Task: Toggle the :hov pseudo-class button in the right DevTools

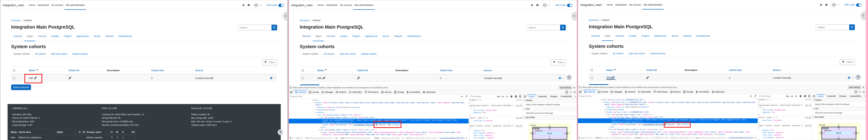Action: click(787, 96)
